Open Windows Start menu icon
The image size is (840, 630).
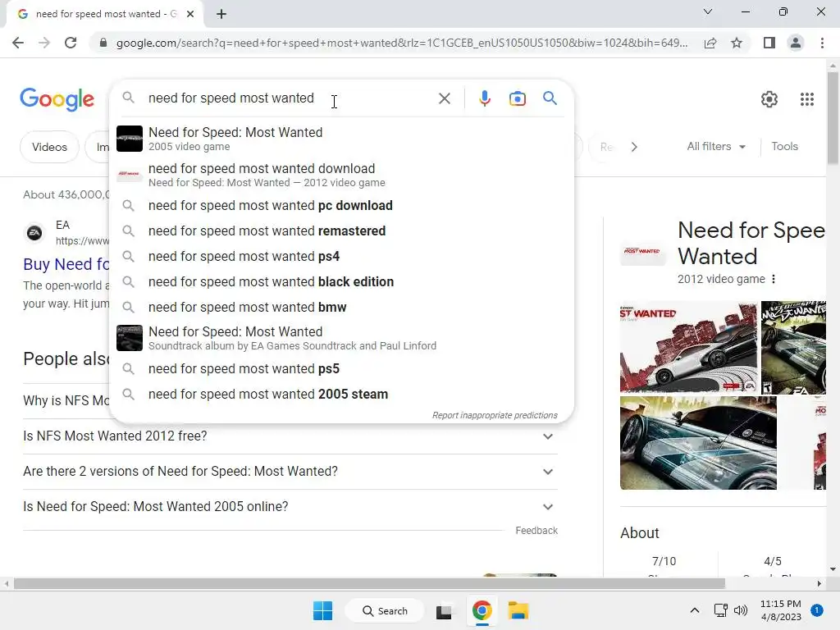(322, 610)
